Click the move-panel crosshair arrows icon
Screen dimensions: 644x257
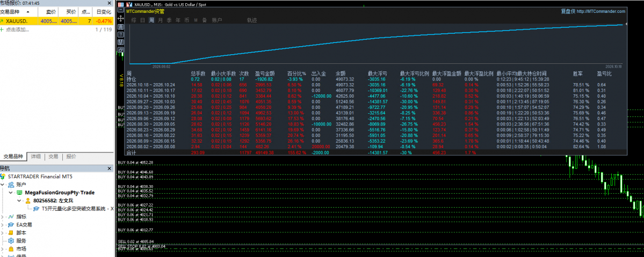tap(121, 18)
